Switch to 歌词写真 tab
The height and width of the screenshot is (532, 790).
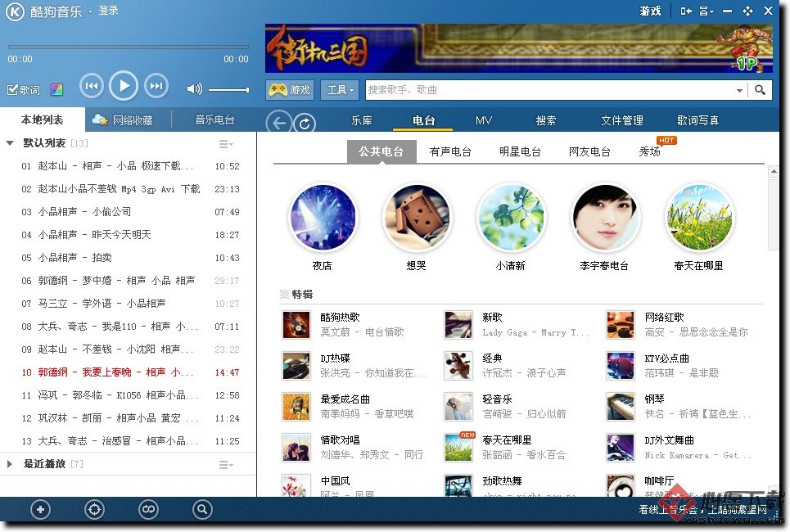click(x=697, y=120)
